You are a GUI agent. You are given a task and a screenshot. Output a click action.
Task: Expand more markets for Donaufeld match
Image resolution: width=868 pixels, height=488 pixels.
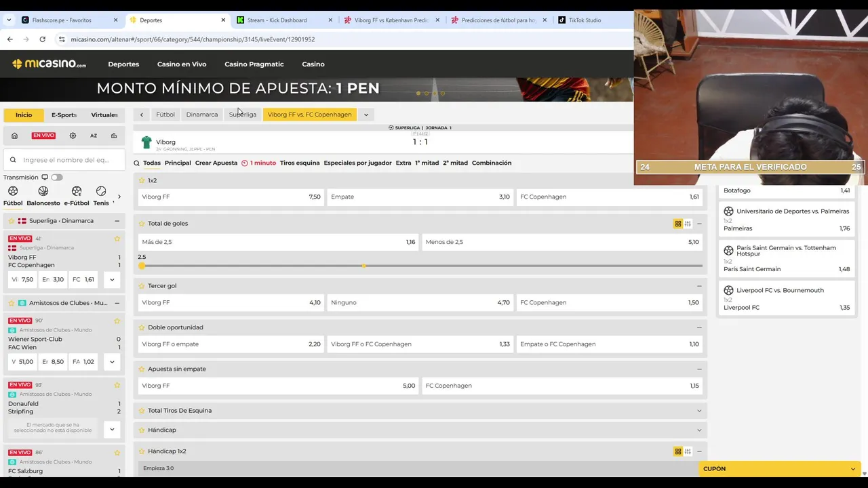tap(112, 429)
